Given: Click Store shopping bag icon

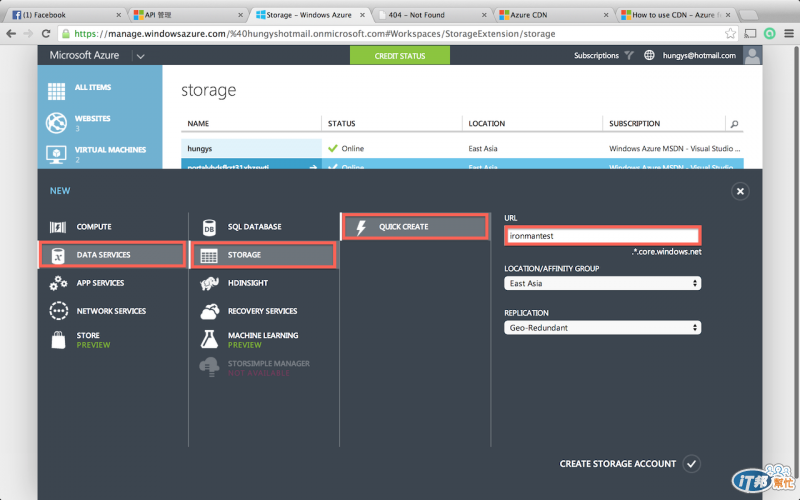Looking at the screenshot, I should click(58, 339).
